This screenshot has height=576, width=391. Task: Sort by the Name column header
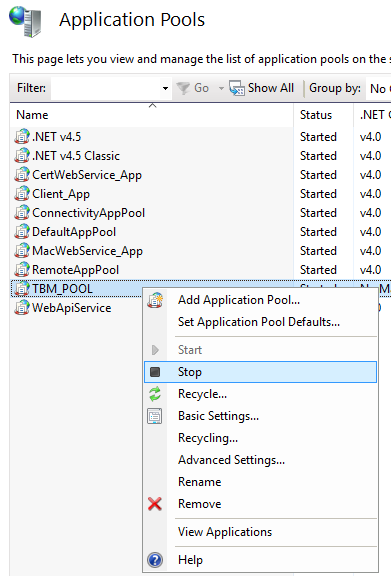point(152,115)
